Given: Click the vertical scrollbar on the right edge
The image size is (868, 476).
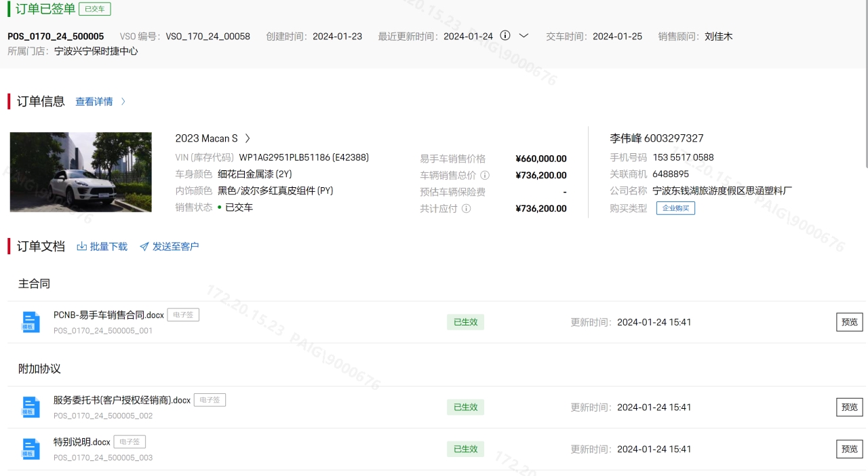Looking at the screenshot, I should 866,85.
